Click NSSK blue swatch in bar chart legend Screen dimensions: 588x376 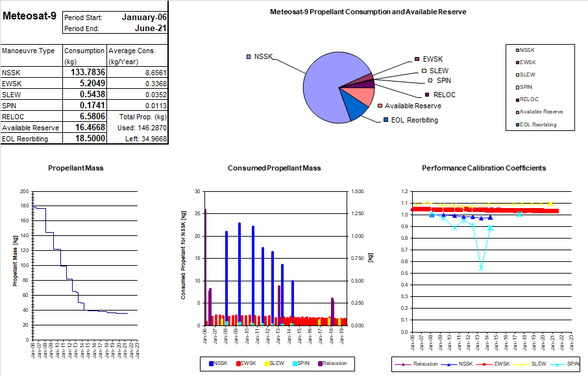[211, 364]
